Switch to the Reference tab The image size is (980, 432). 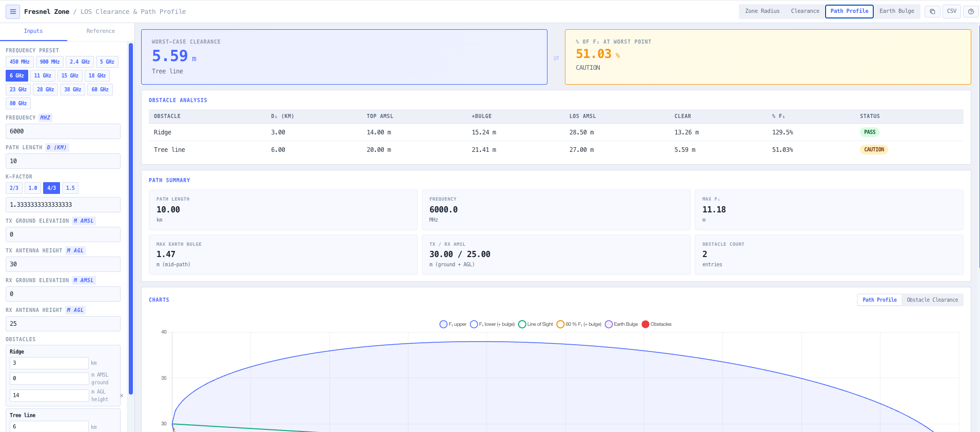[x=101, y=31]
